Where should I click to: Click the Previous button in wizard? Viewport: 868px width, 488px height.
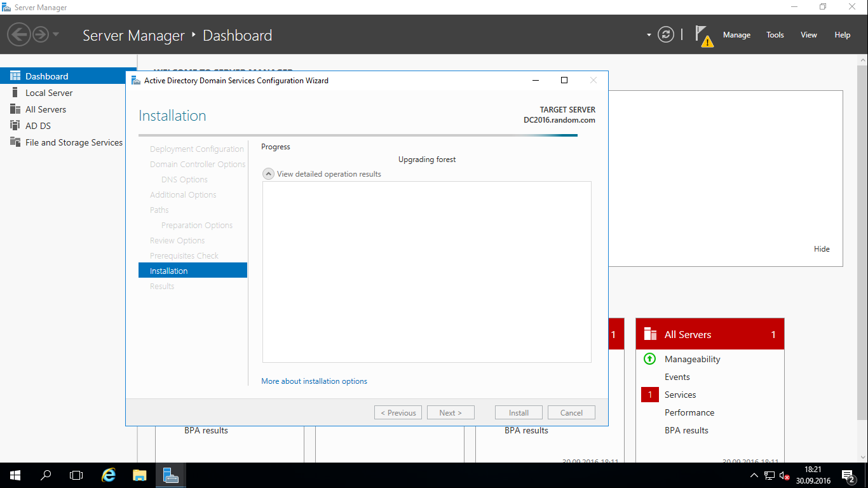[x=398, y=412]
